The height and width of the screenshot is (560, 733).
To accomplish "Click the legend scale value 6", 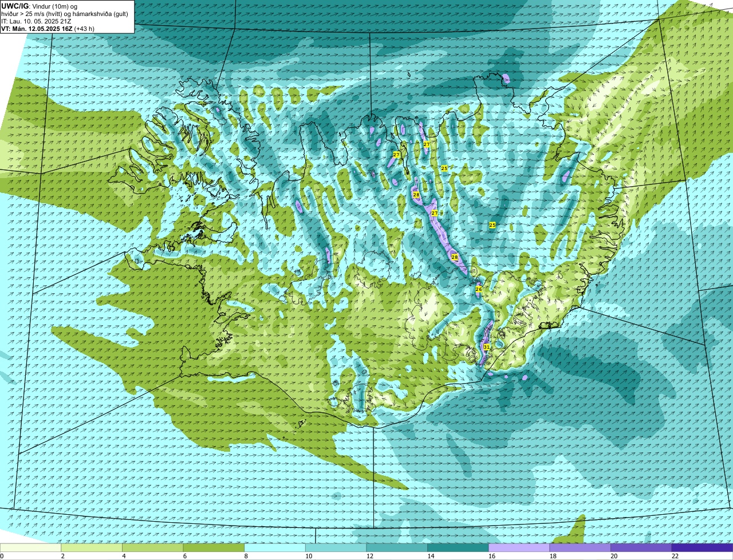I will coord(184,556).
